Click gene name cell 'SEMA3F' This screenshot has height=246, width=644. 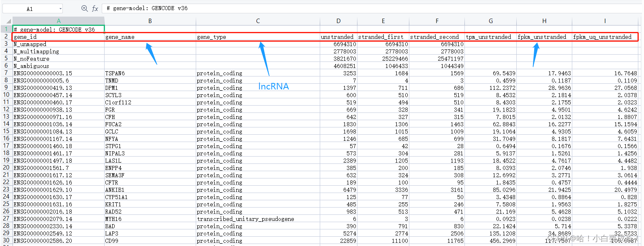[x=150, y=175]
